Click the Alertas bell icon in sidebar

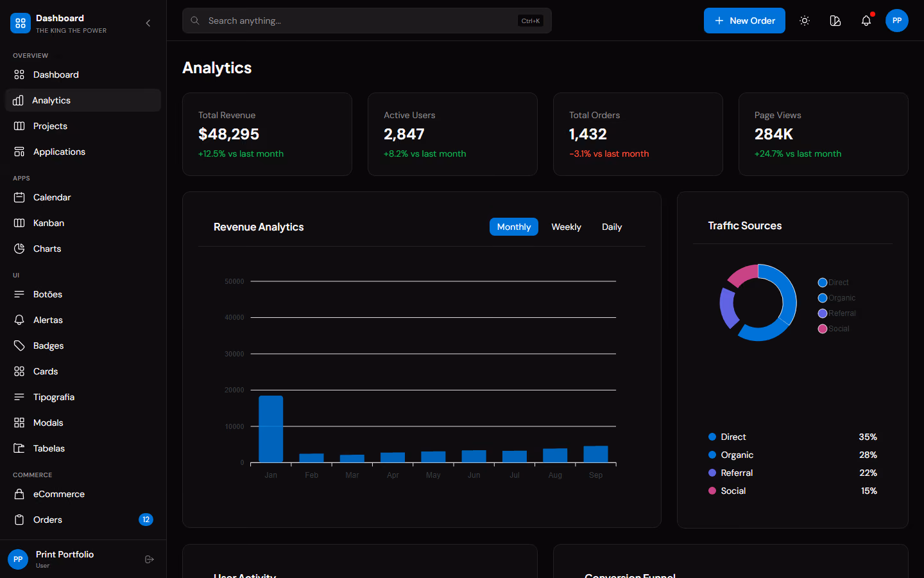click(x=19, y=320)
